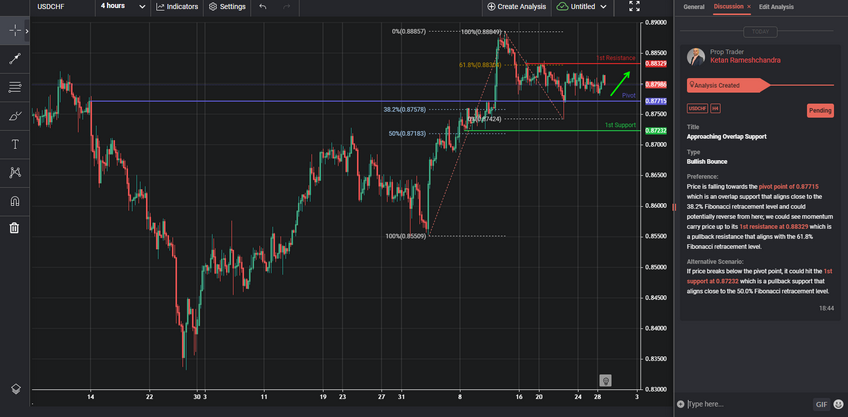
Task: Click the 61.8% Fibonacci level label
Action: tap(480, 65)
